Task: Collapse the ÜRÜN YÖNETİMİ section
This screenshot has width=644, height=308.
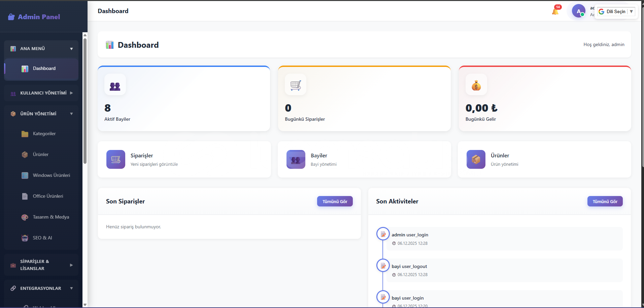Action: click(41, 114)
